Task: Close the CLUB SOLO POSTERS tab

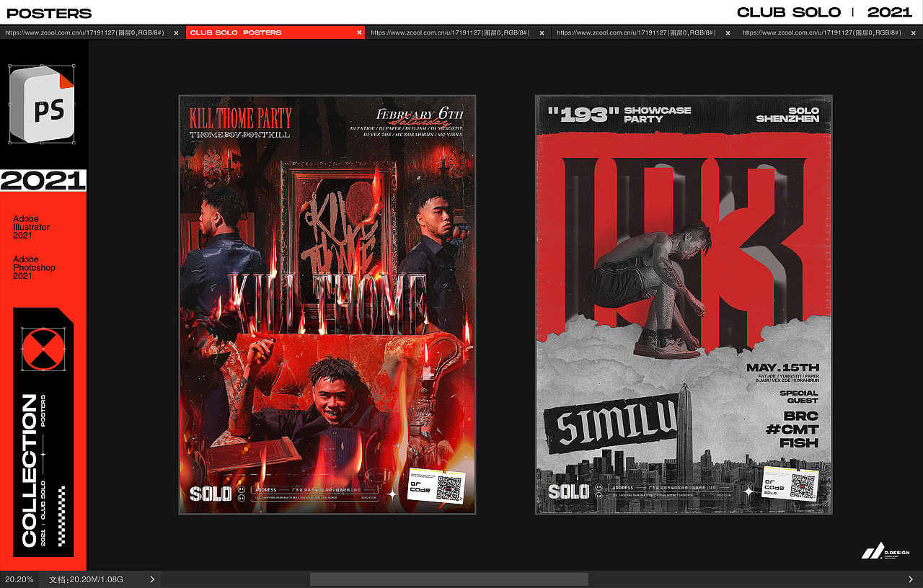Action: pyautogui.click(x=359, y=32)
